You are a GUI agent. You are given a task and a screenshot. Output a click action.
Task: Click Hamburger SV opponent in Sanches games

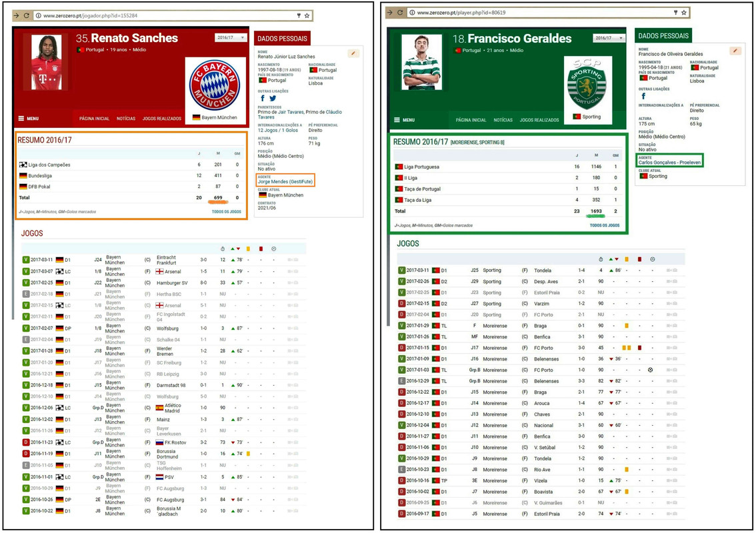[x=171, y=283]
